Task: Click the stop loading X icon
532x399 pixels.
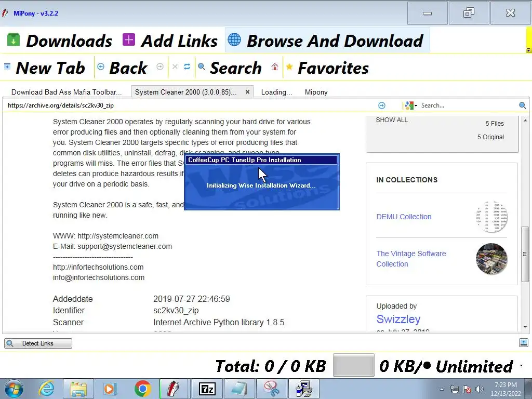Action: (x=175, y=66)
